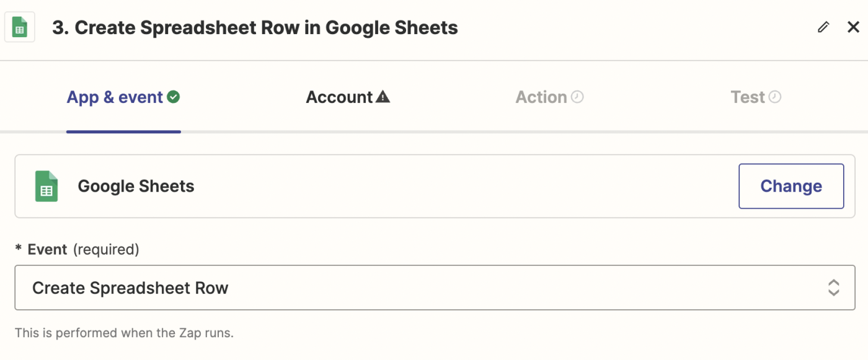Click the Event (required) label
The width and height of the screenshot is (868, 360).
click(x=77, y=250)
